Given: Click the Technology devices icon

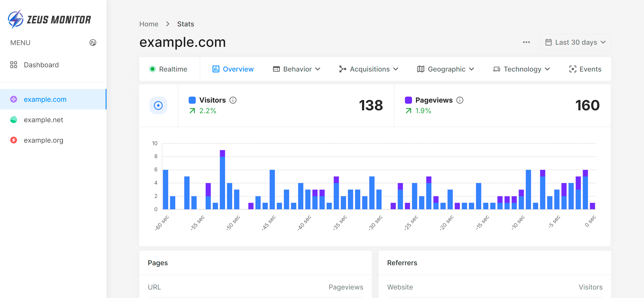Looking at the screenshot, I should click(496, 69).
